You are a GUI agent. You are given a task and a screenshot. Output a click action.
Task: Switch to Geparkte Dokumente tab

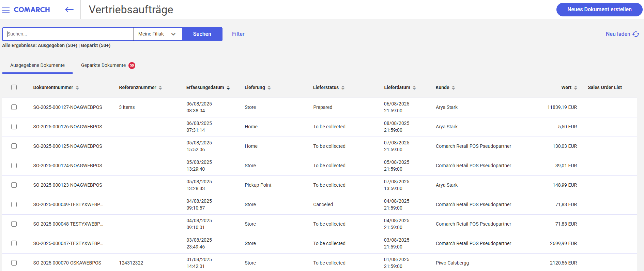108,65
